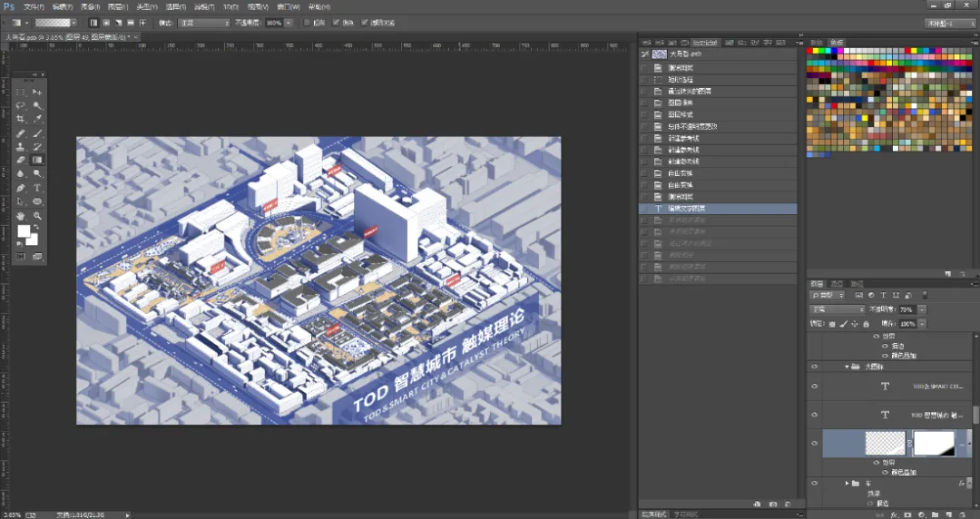The width and height of the screenshot is (980, 519).
Task: Toggle visibility of the selected masked layer
Action: [814, 444]
